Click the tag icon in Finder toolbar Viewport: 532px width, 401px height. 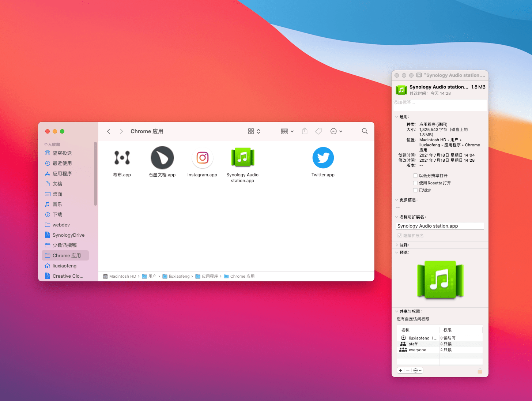click(x=319, y=131)
